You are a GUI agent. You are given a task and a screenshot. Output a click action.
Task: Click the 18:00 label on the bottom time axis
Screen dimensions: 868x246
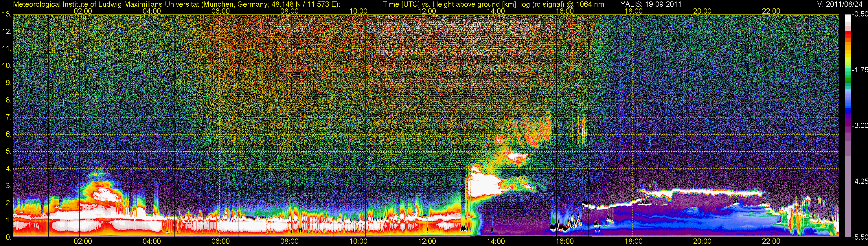pyautogui.click(x=633, y=241)
